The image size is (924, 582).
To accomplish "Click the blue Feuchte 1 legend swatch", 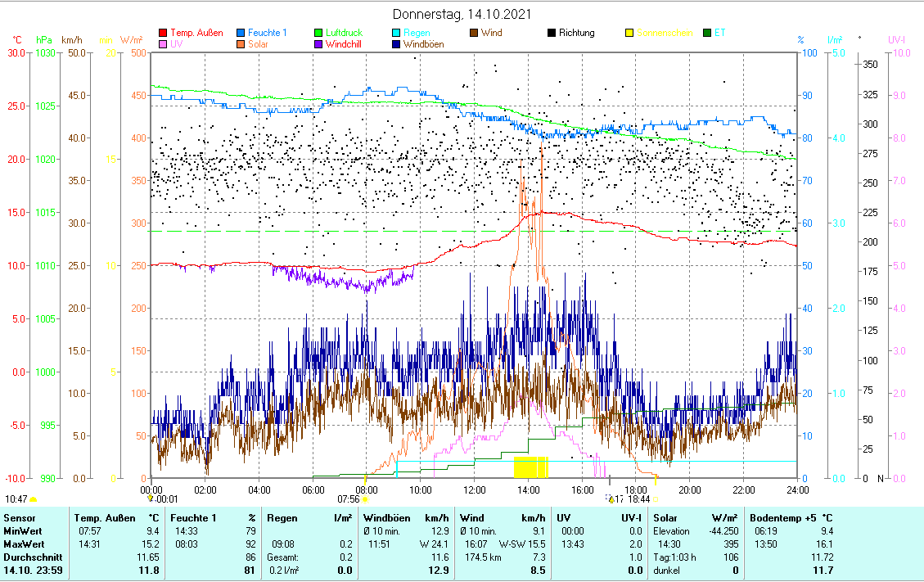I will click(x=241, y=34).
